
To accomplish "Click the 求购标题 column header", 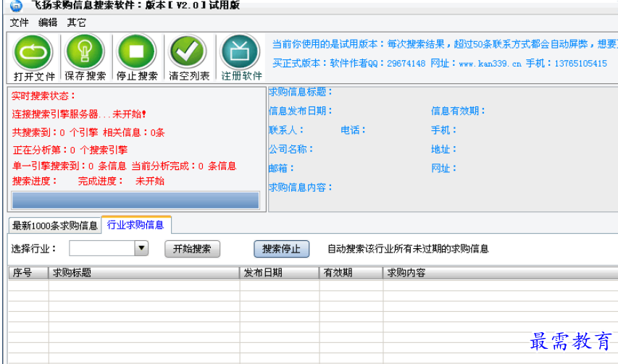I will (144, 273).
